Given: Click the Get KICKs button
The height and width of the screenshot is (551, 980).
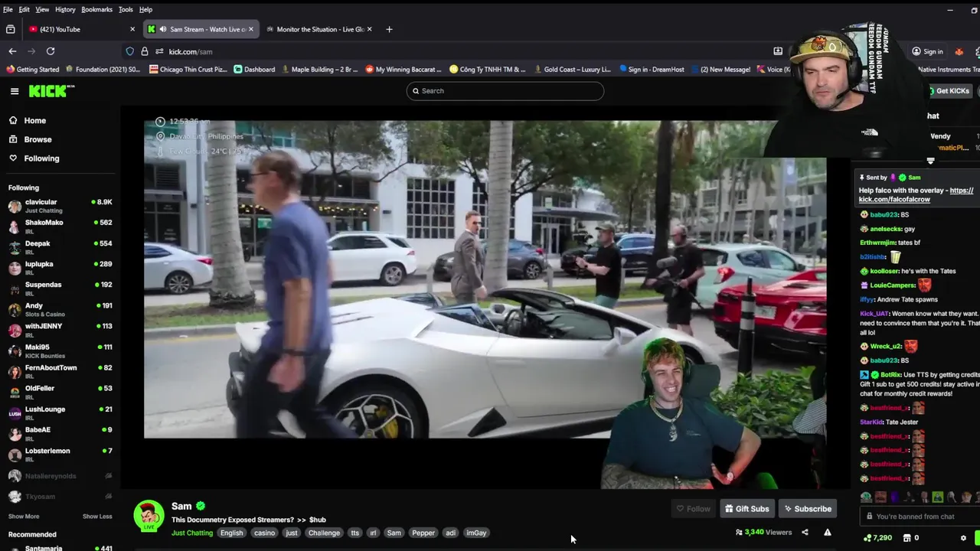Looking at the screenshot, I should [949, 91].
